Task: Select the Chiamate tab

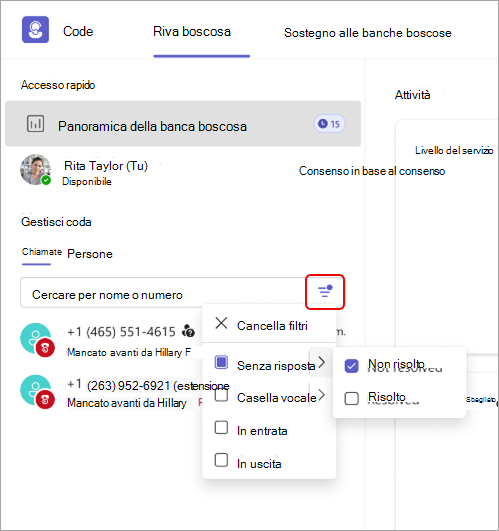Action: (x=42, y=252)
